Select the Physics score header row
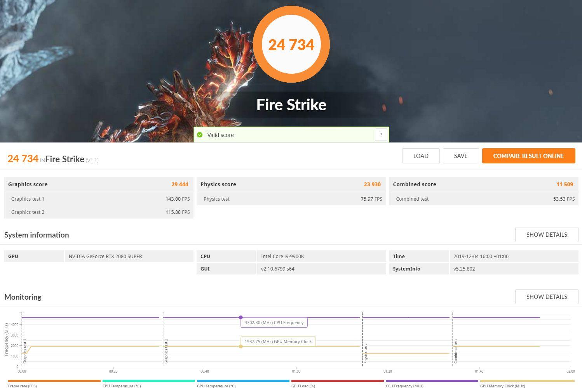Viewport: 582px width, 392px height. (x=291, y=184)
